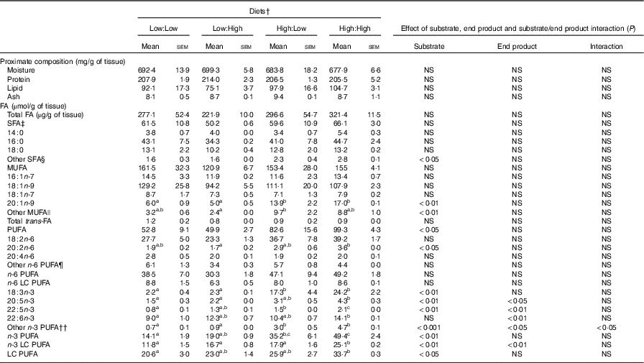Click the 'Moisture' row label
Viewport: 644px width, 363px height.
pyautogui.click(x=21, y=73)
